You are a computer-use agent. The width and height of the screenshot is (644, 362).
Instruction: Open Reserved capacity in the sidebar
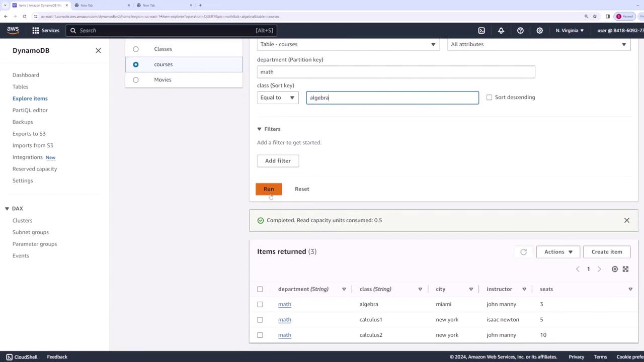tap(35, 169)
